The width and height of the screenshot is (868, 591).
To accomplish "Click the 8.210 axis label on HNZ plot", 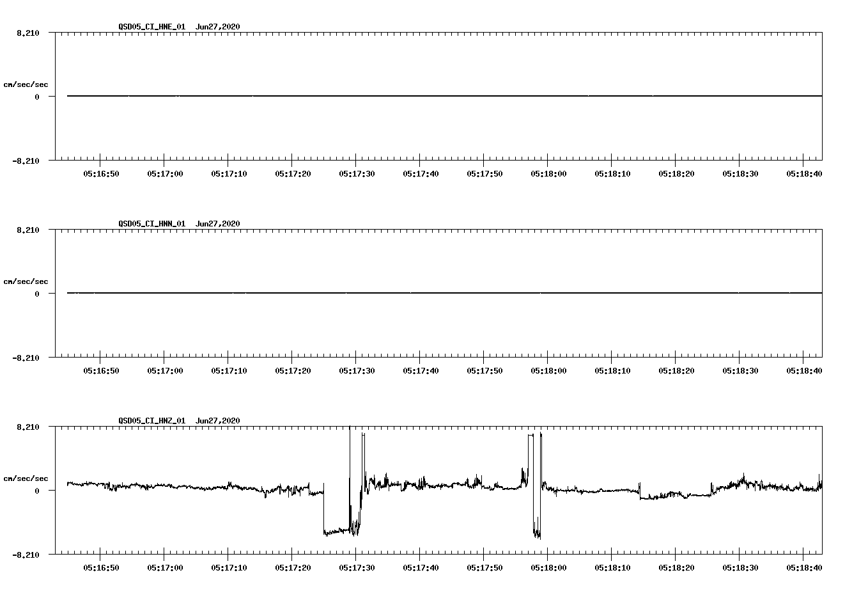I will 27,427.
